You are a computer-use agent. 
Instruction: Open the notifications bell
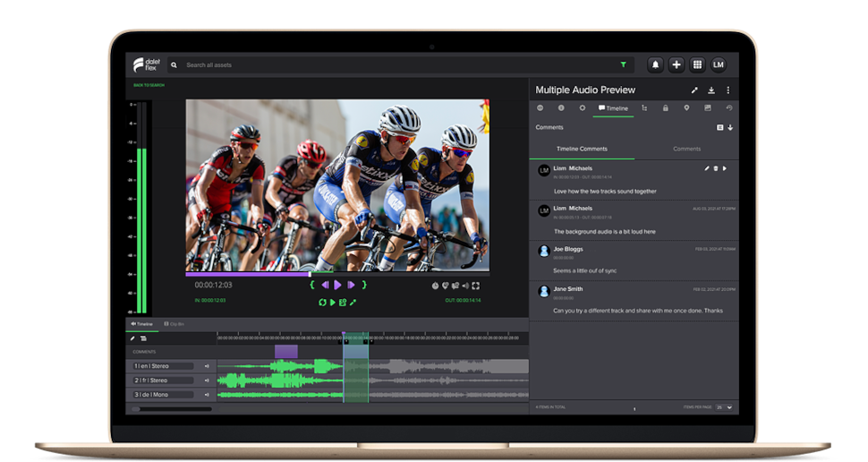point(656,64)
